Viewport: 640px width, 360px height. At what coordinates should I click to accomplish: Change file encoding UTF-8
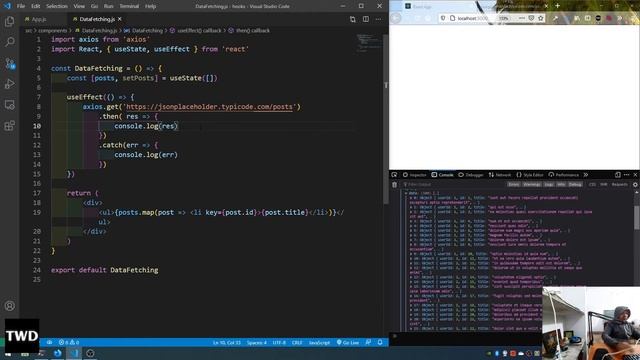click(x=279, y=342)
